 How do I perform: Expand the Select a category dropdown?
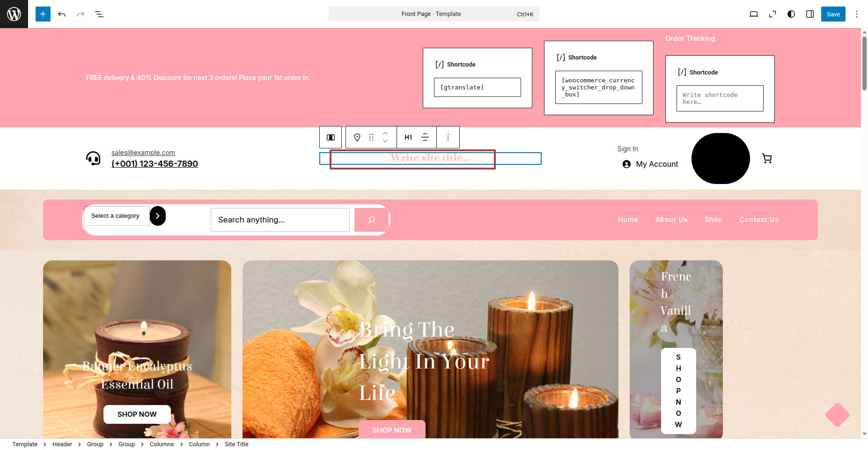(x=116, y=216)
